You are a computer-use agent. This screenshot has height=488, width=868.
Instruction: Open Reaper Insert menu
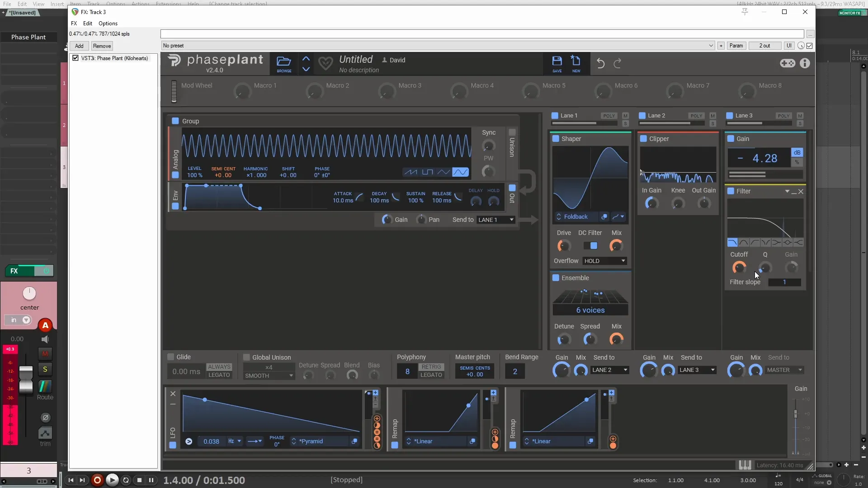[x=57, y=4]
